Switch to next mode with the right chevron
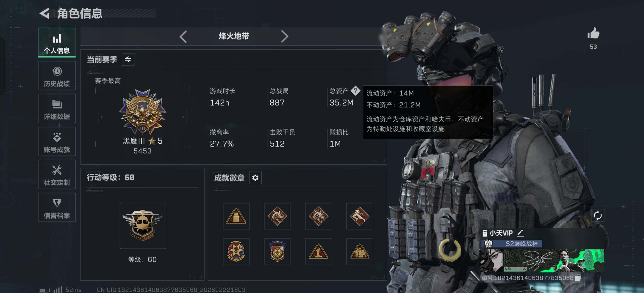 click(x=284, y=37)
